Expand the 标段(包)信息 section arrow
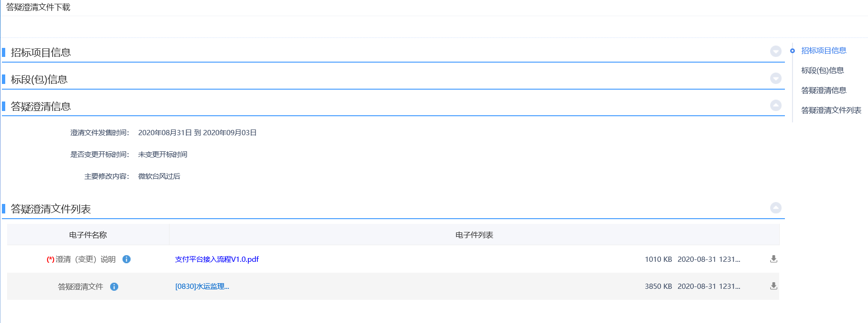This screenshot has width=868, height=323. click(x=775, y=78)
